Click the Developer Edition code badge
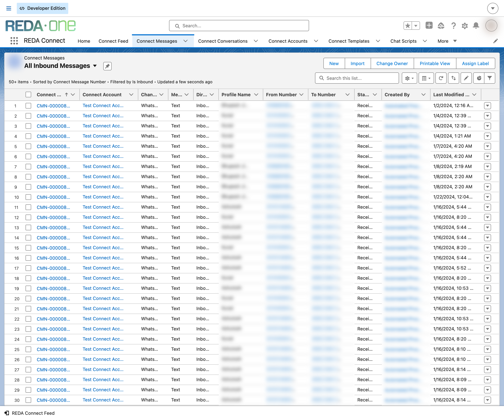The height and width of the screenshot is (420, 504). coord(43,8)
